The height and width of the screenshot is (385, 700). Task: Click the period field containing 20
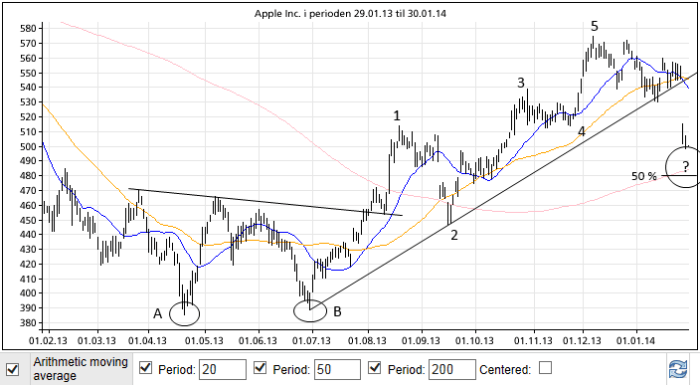222,369
